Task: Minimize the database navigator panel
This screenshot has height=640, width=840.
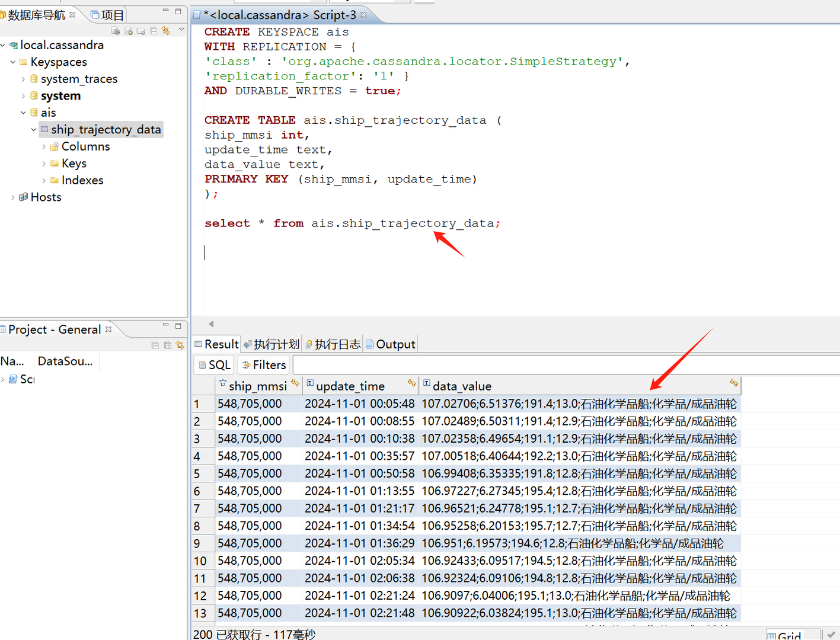Action: pyautogui.click(x=165, y=11)
